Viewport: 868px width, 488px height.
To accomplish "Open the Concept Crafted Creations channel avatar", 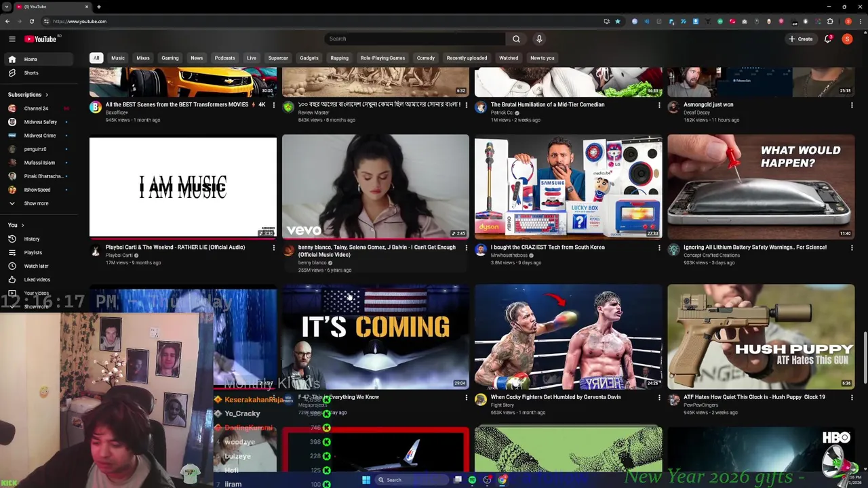I will click(x=673, y=250).
